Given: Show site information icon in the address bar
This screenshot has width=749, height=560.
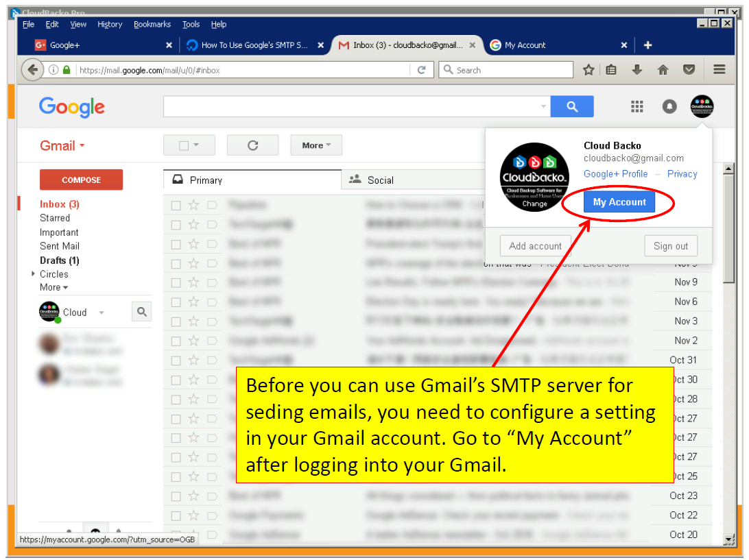Looking at the screenshot, I should coord(53,70).
